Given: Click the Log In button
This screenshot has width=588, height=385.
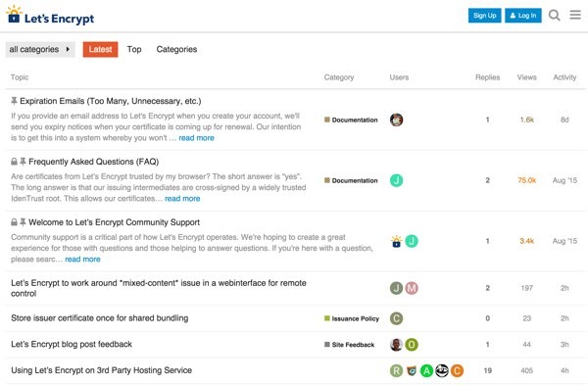Looking at the screenshot, I should [523, 16].
